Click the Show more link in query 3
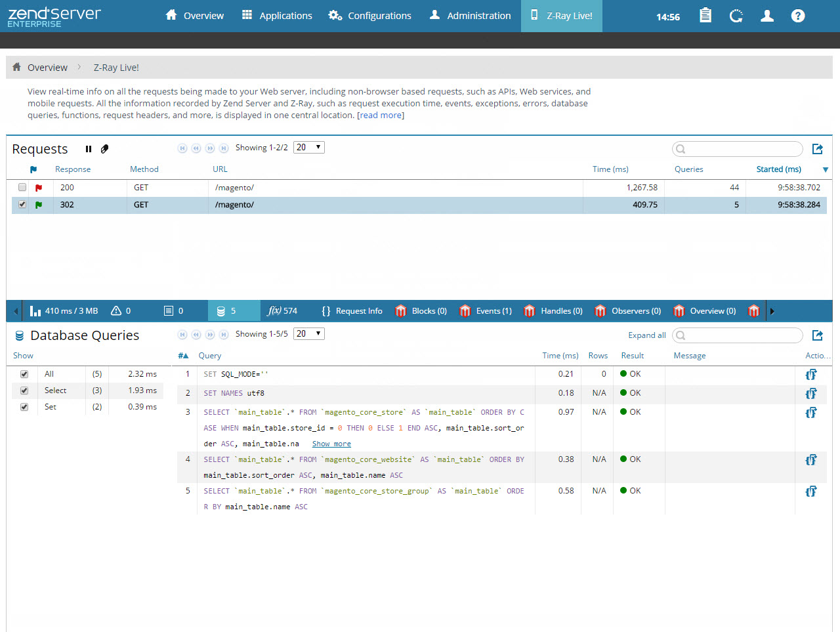840x632 pixels. [x=331, y=444]
